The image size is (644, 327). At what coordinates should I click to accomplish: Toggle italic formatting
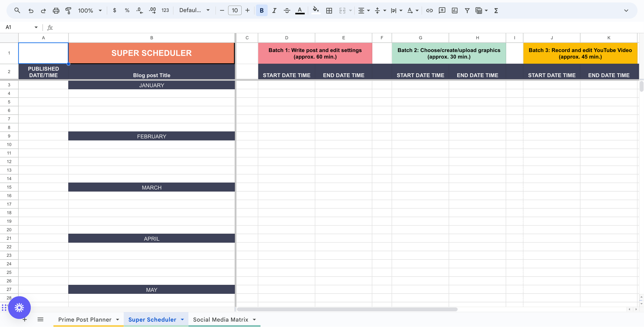(274, 10)
